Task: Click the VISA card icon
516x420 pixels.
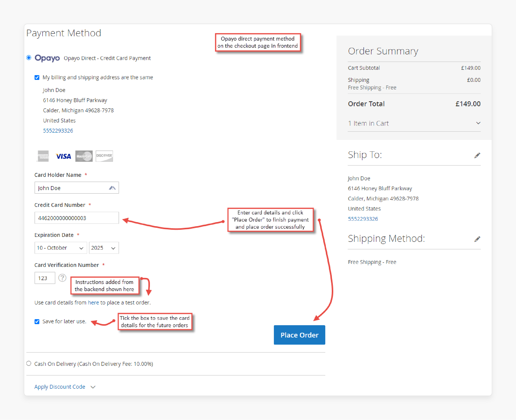Action: tap(64, 156)
